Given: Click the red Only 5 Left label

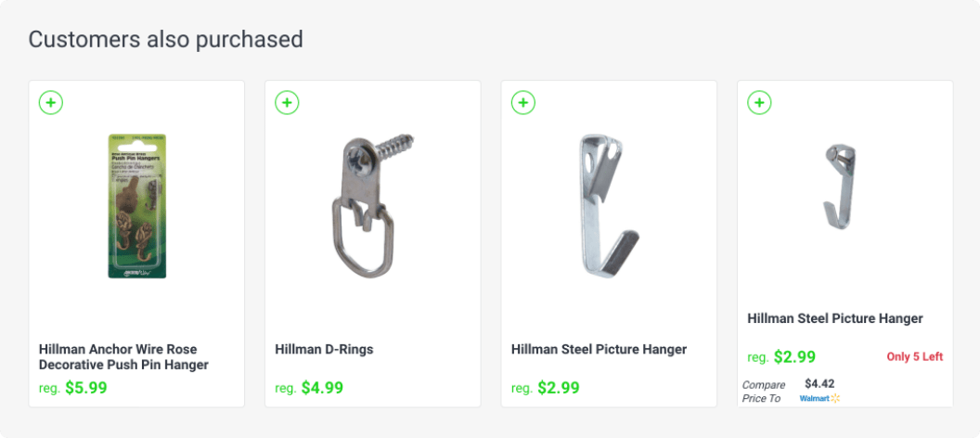Looking at the screenshot, I should coord(914,357).
